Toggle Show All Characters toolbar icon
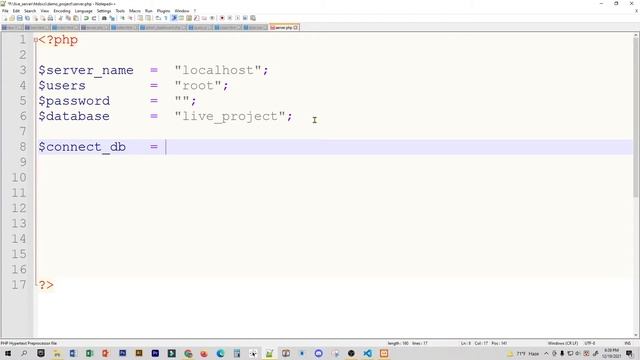The height and width of the screenshot is (360, 640). 166,18
